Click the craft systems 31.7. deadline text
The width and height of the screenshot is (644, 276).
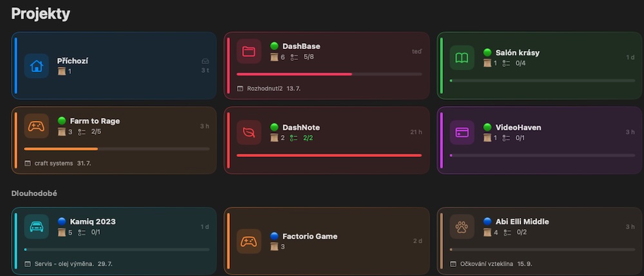click(63, 163)
